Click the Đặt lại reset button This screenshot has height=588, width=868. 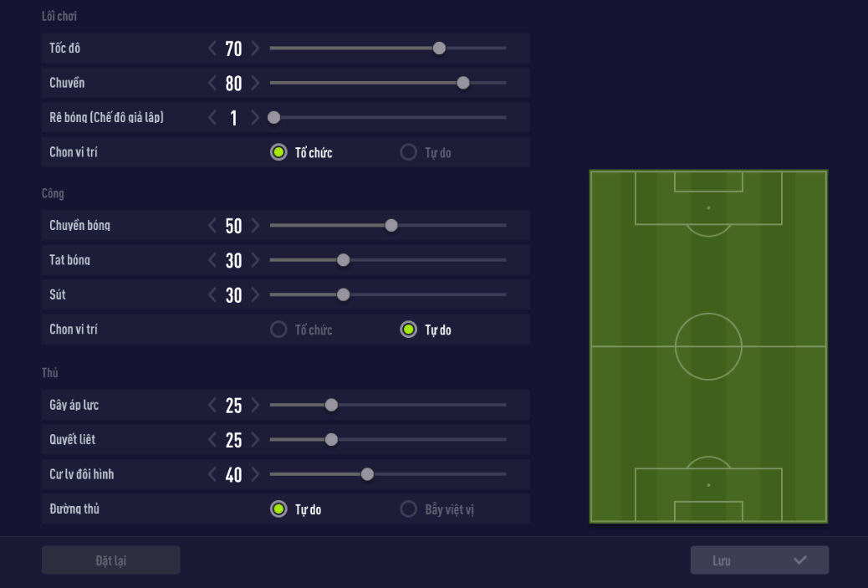click(x=111, y=560)
